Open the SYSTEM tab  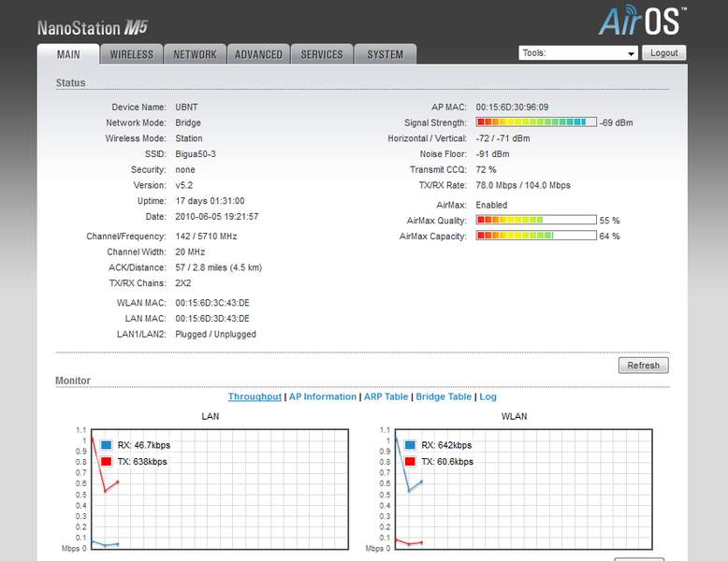pyautogui.click(x=386, y=54)
